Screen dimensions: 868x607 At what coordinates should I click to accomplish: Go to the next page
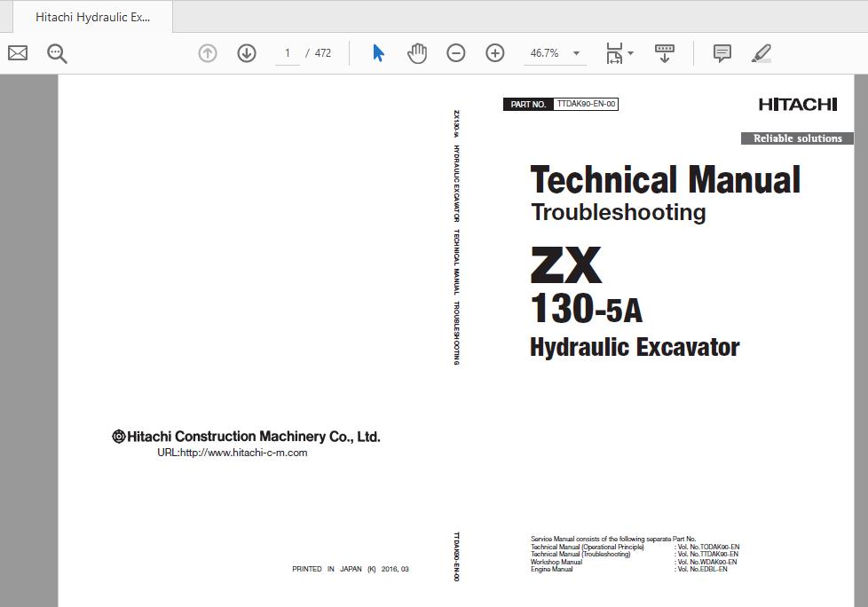tap(247, 53)
